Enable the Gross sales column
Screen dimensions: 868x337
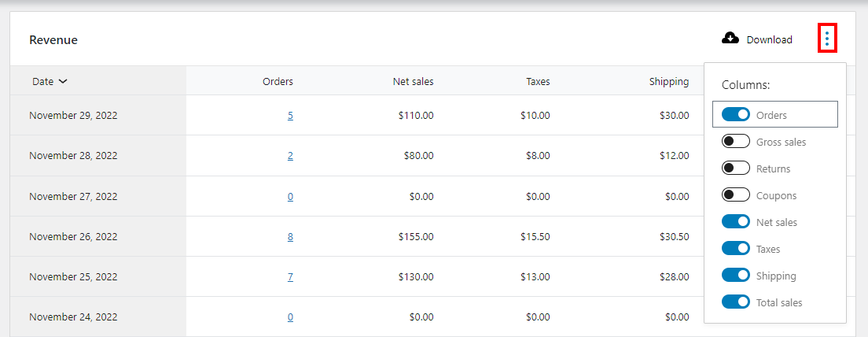(736, 142)
